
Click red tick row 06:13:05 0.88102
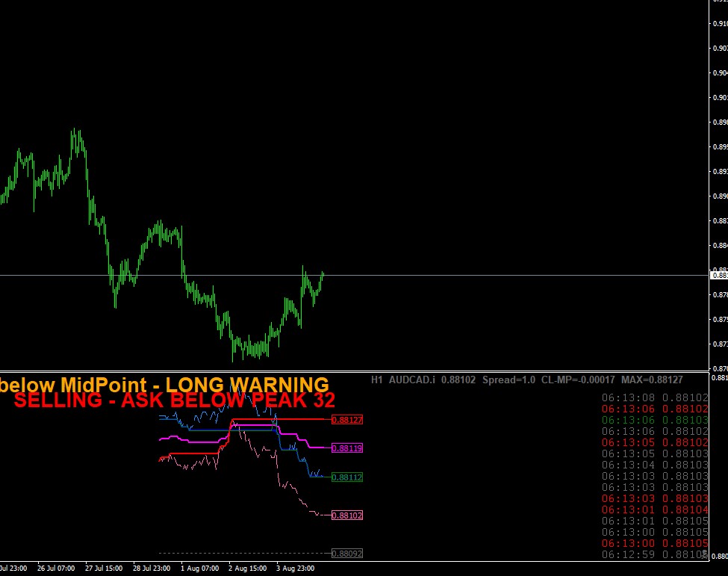point(655,442)
